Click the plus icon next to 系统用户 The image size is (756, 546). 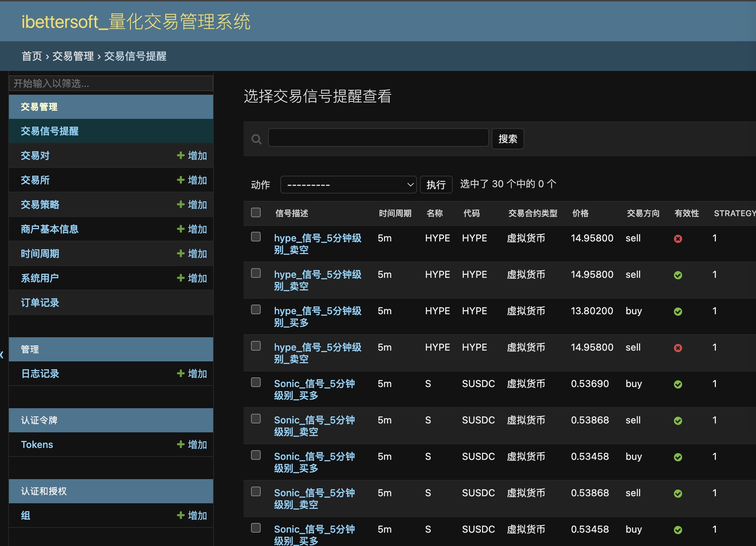pos(181,278)
